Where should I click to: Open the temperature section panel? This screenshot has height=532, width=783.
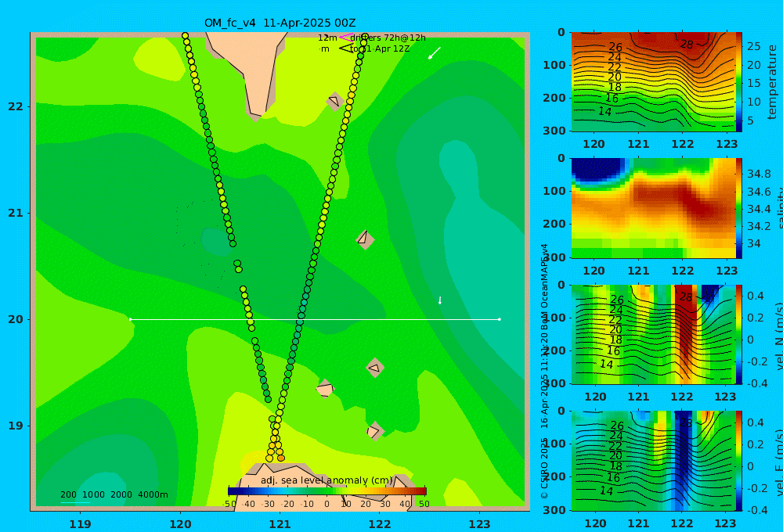point(653,82)
